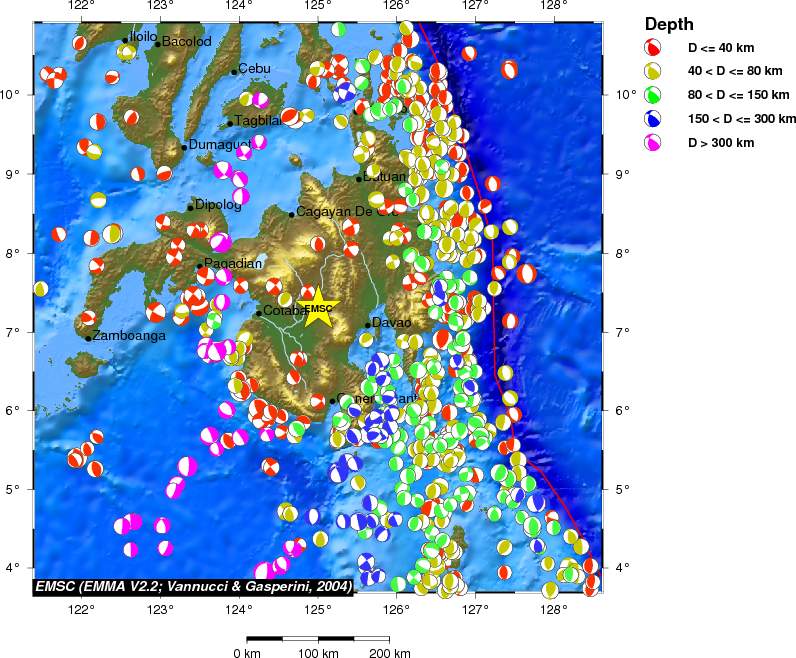This screenshot has height=658, width=796.
Task: Click the Dipolog city label
Action: pyautogui.click(x=218, y=205)
